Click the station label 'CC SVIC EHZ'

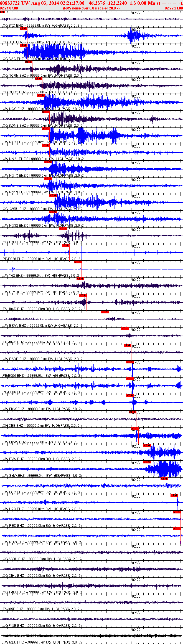13,59
